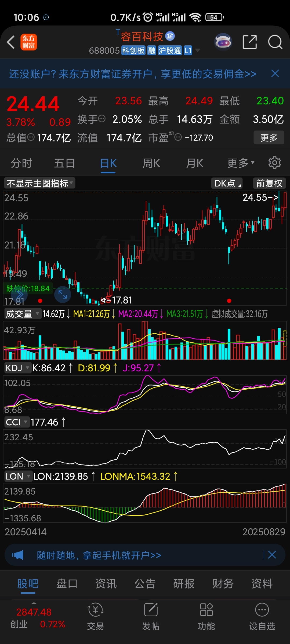Open the Eastmoney orange logo icon
290x644 pixels.
(x=29, y=42)
